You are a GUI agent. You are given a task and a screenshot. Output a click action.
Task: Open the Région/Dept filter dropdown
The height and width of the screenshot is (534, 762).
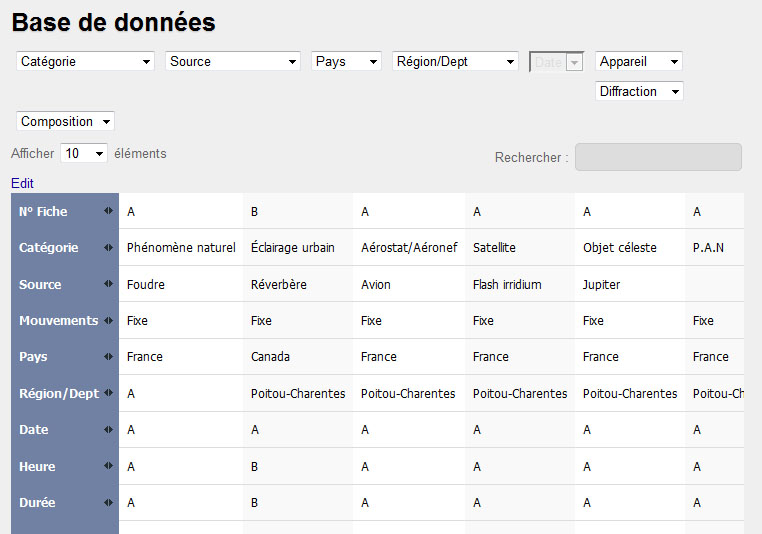tap(455, 61)
